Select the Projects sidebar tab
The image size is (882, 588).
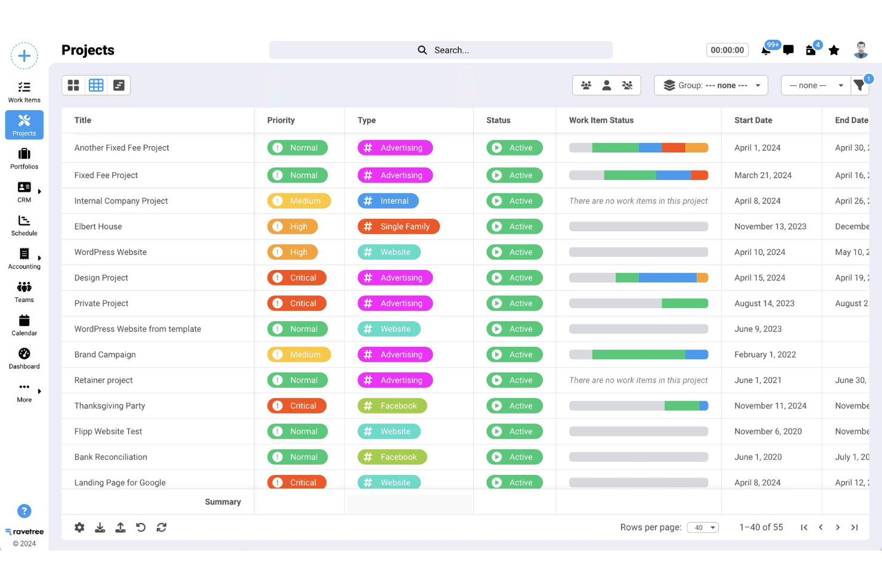tap(24, 125)
